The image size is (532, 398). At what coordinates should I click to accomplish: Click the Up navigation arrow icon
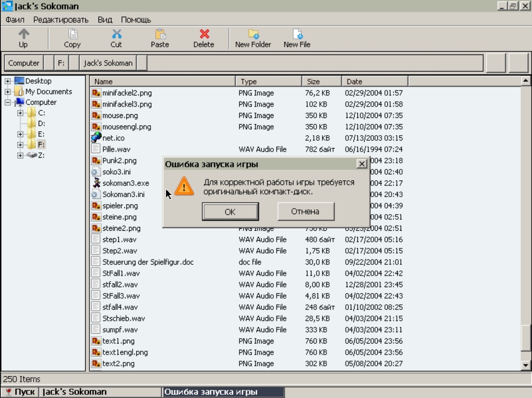24,34
